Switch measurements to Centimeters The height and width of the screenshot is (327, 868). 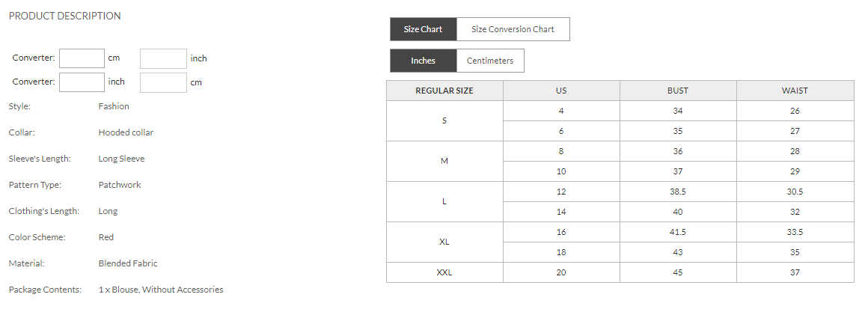[x=490, y=61]
